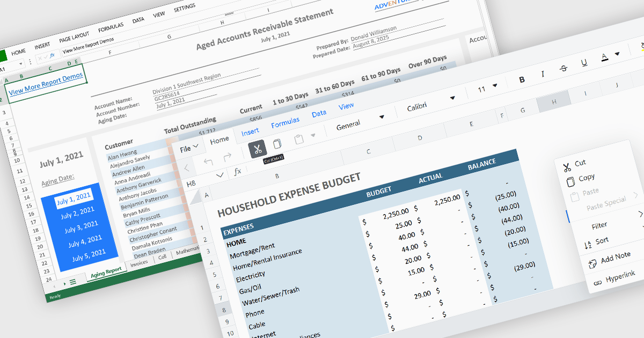Select July 3, 2021 in the aging date list
Image resolution: width=644 pixels, height=338 pixels.
(x=80, y=227)
